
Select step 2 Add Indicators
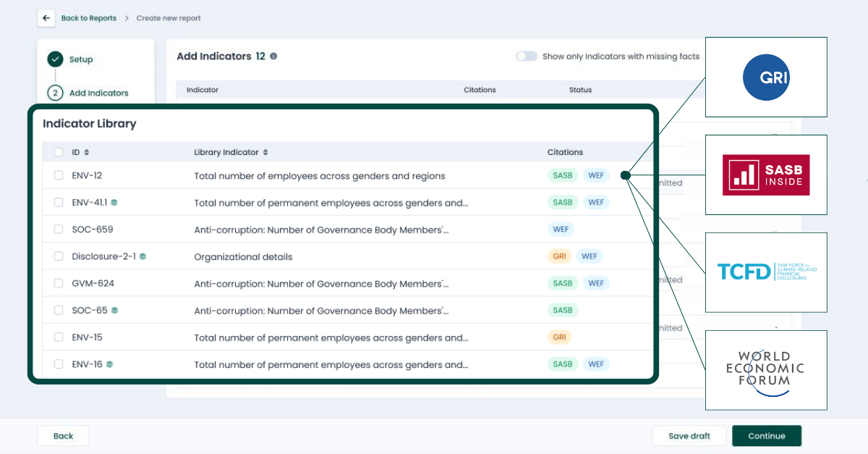pos(88,93)
